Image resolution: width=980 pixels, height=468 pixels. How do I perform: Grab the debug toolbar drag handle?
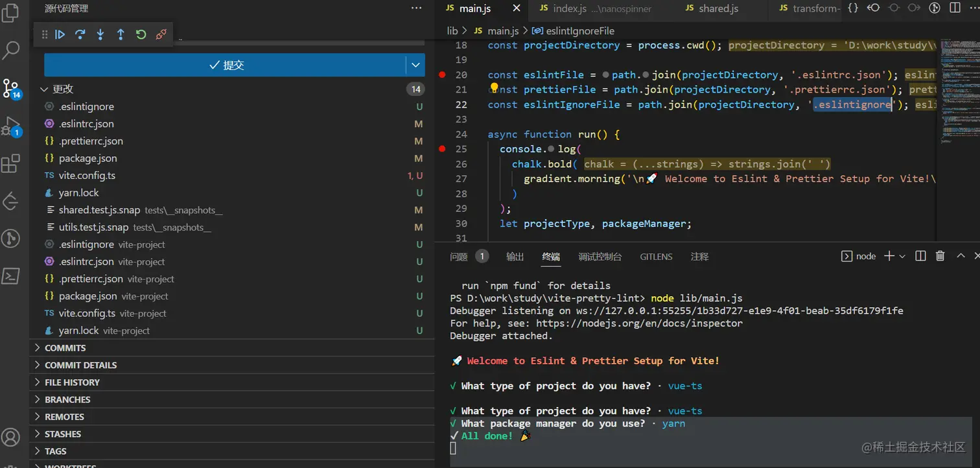click(x=45, y=35)
